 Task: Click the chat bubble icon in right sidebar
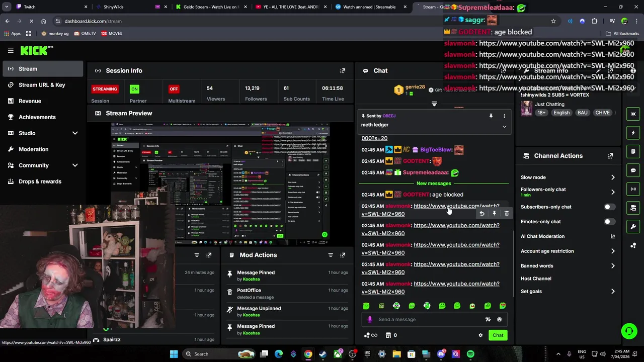click(x=633, y=170)
